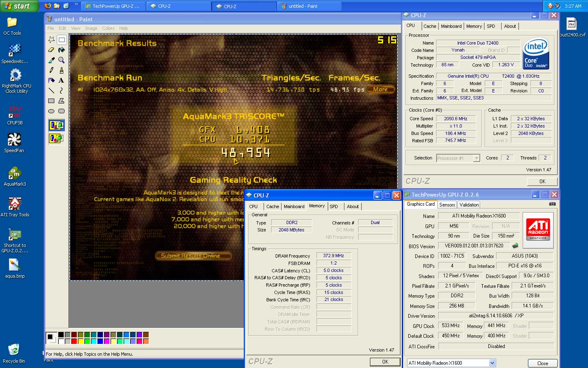
Task: Pick the yellow color swatch in palette
Action: click(x=80, y=341)
